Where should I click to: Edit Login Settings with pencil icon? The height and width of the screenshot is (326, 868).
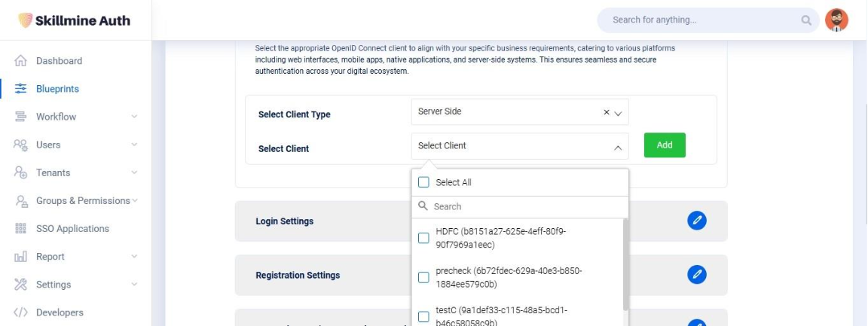[697, 220]
